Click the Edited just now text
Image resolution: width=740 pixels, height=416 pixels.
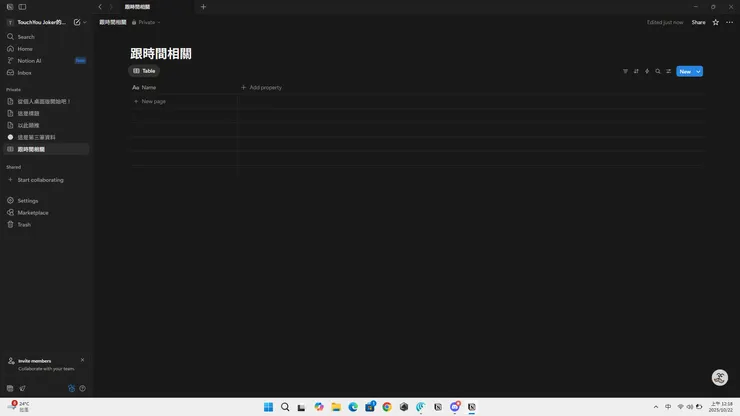click(x=665, y=22)
